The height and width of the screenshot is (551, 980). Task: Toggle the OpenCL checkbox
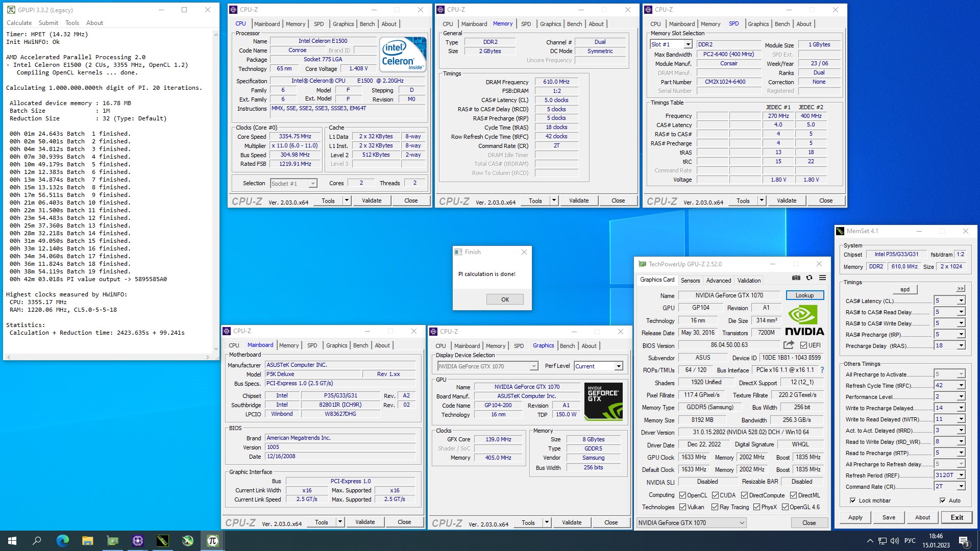click(x=682, y=495)
